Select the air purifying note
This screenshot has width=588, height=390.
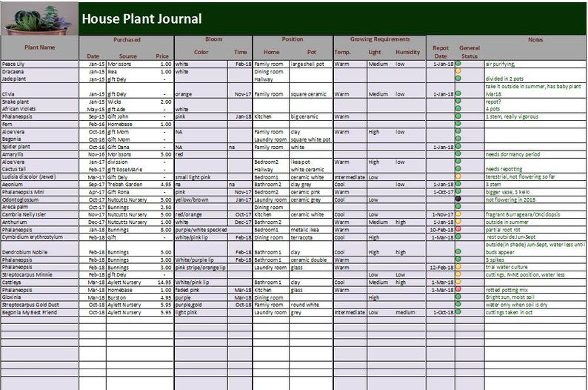[x=501, y=65]
